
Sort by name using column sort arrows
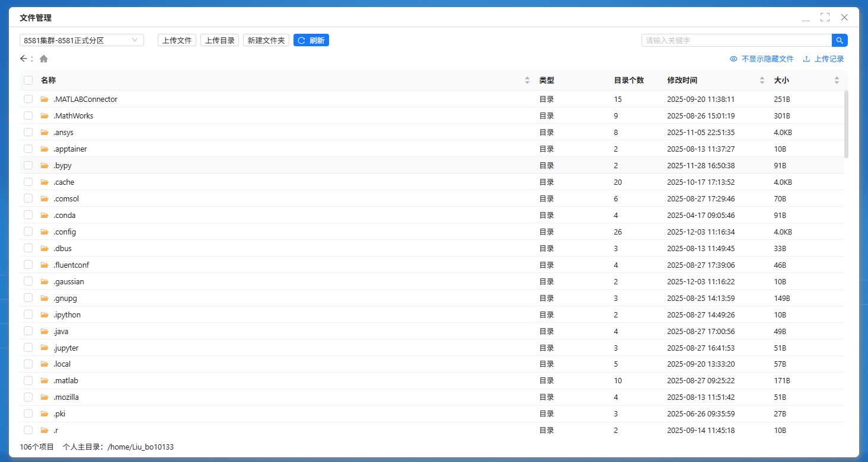pyautogui.click(x=527, y=81)
